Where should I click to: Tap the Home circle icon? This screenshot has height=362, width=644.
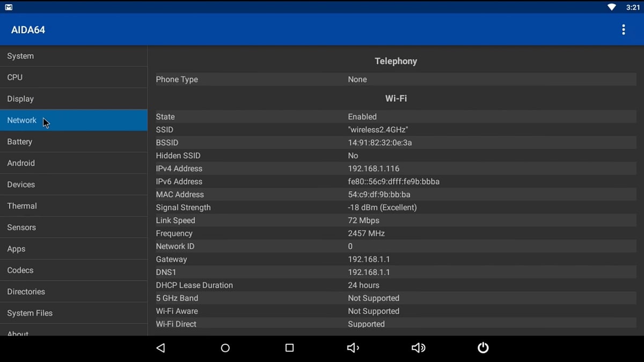pyautogui.click(x=225, y=348)
